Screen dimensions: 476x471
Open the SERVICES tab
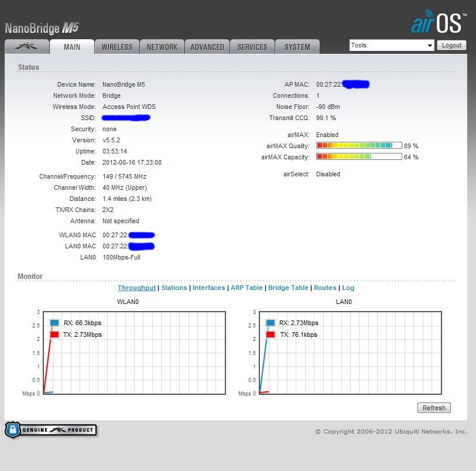pyautogui.click(x=252, y=47)
